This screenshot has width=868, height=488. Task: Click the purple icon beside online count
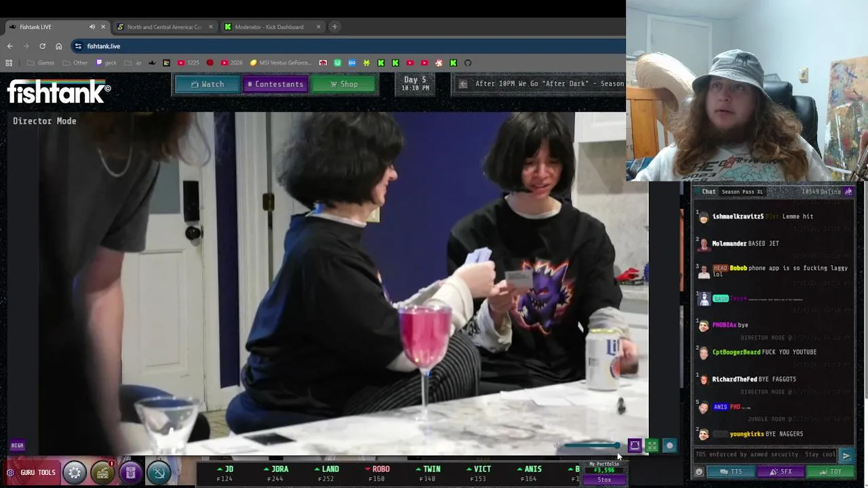848,192
